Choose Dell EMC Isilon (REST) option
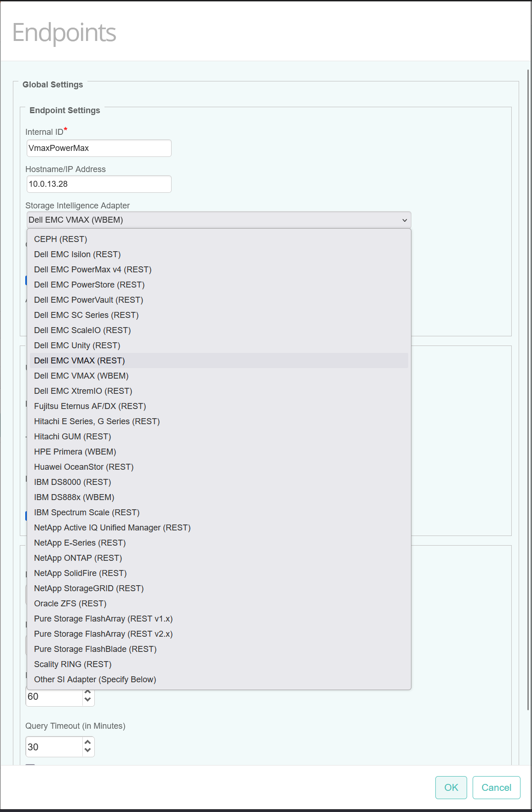532x812 pixels. pyautogui.click(x=219, y=254)
